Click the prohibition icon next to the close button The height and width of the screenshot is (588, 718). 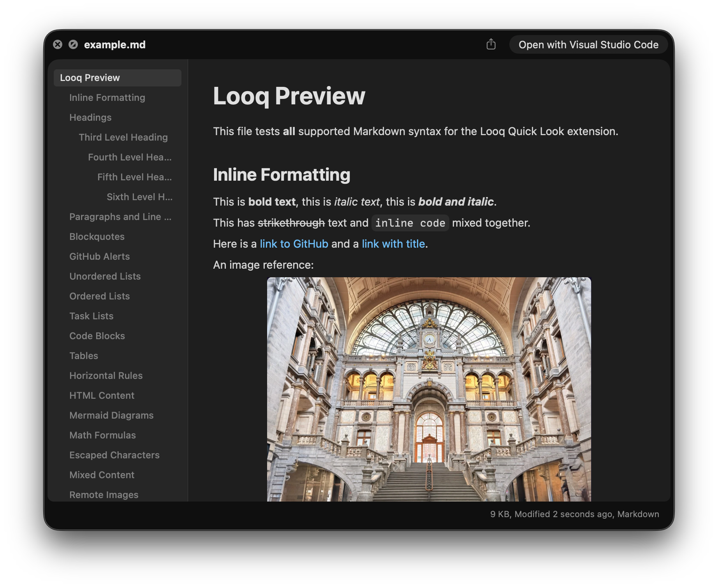click(x=73, y=44)
